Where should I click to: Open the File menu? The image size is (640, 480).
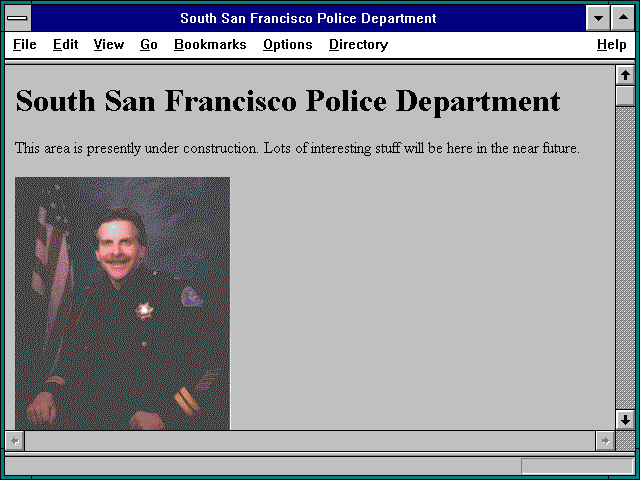[24, 44]
